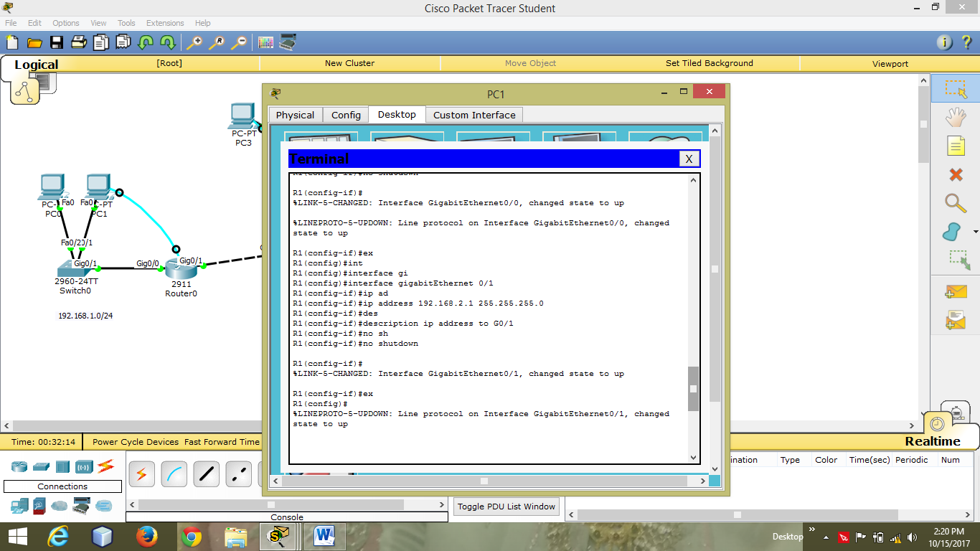Image resolution: width=980 pixels, height=551 pixels.
Task: Choose the red X Delete tool
Action: point(956,174)
